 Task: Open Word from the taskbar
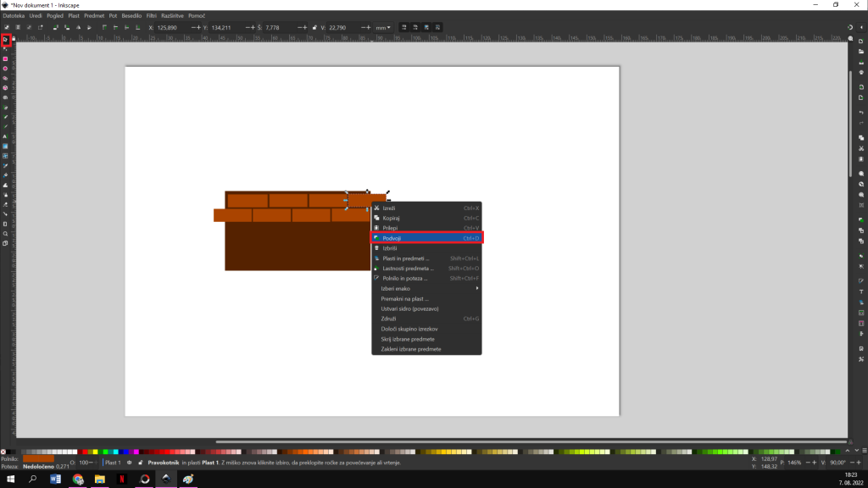(55, 480)
